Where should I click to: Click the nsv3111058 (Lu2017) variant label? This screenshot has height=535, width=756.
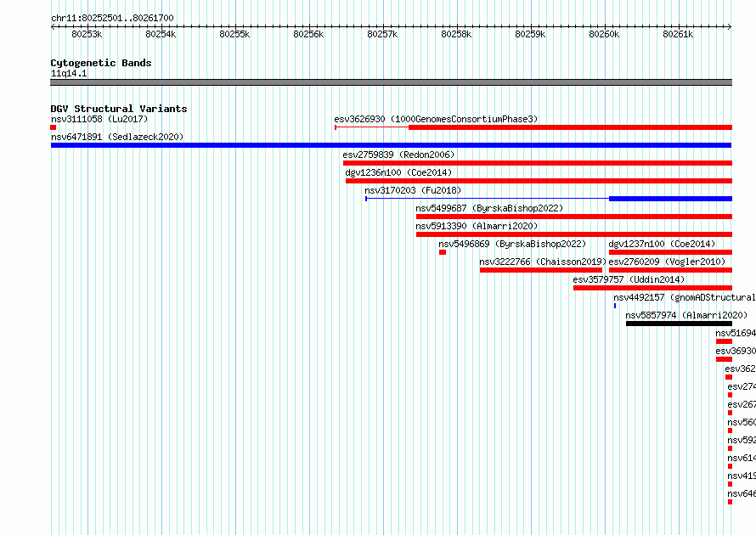pyautogui.click(x=99, y=119)
